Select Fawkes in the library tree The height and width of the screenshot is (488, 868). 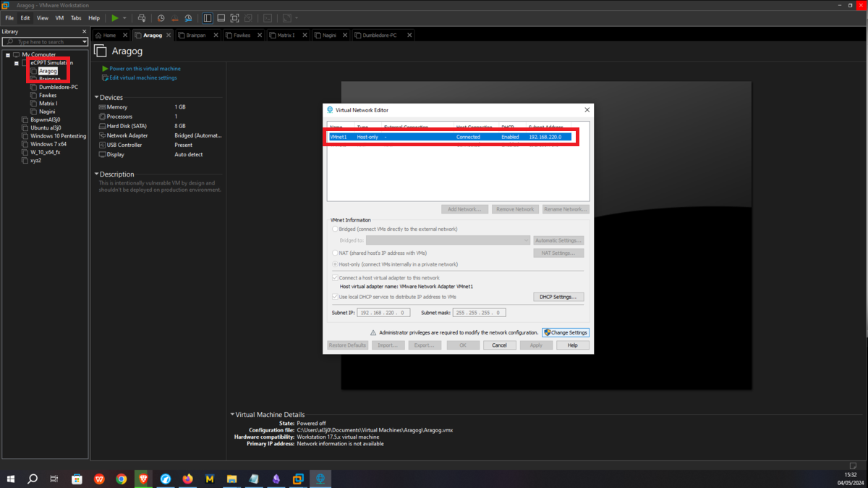tap(48, 96)
